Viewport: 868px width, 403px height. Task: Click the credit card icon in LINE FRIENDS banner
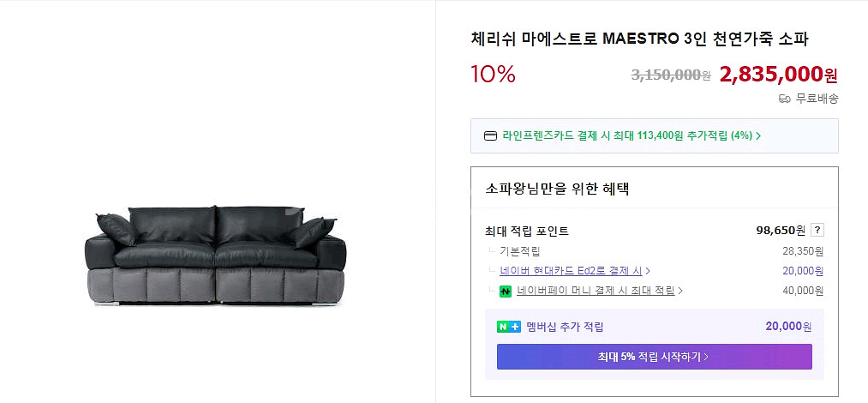point(491,135)
